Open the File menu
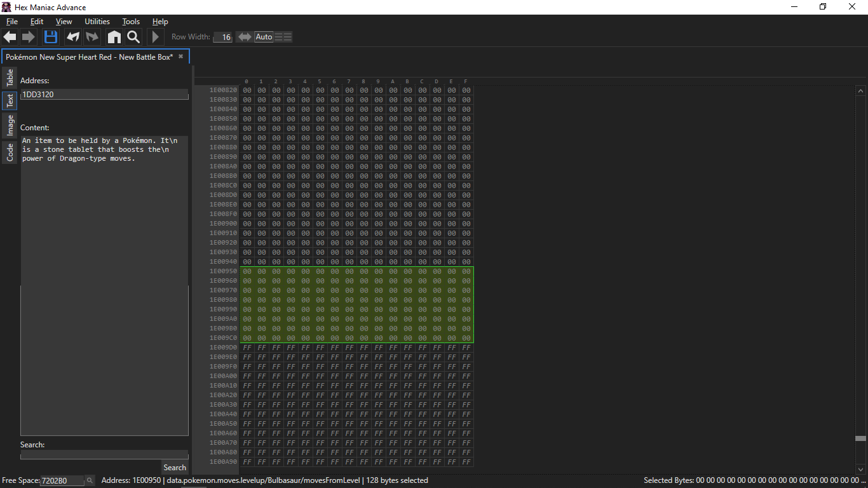This screenshot has width=868, height=488. (x=12, y=22)
